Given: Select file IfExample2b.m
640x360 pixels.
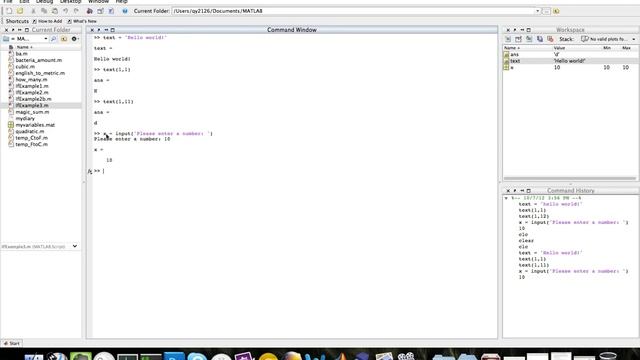Looking at the screenshot, I should tap(33, 99).
